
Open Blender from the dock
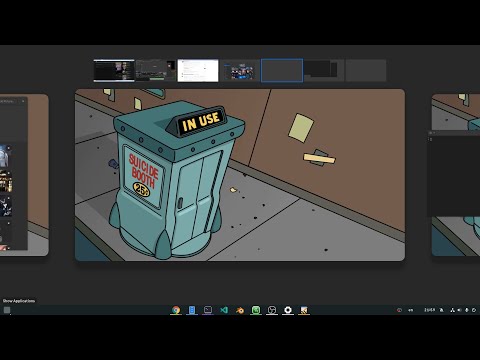(240, 310)
